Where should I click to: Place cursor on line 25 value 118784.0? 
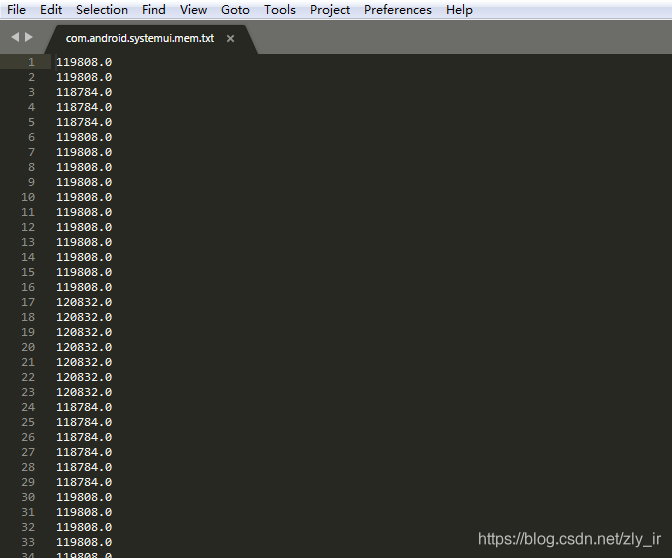pos(84,422)
